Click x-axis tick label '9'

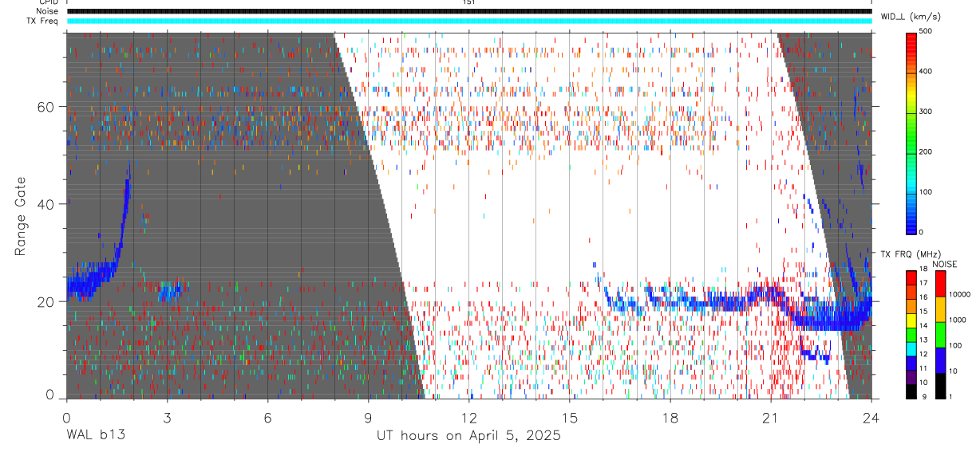[368, 418]
